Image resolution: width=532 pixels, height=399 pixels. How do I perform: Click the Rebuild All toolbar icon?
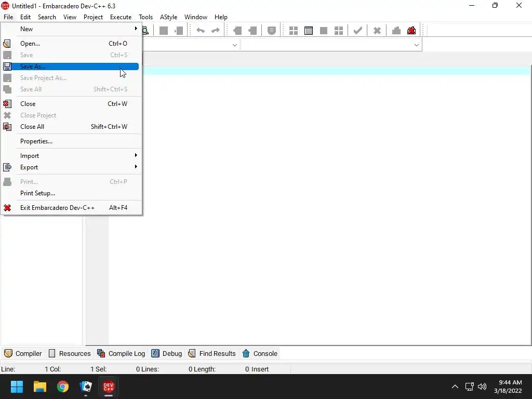(x=339, y=31)
